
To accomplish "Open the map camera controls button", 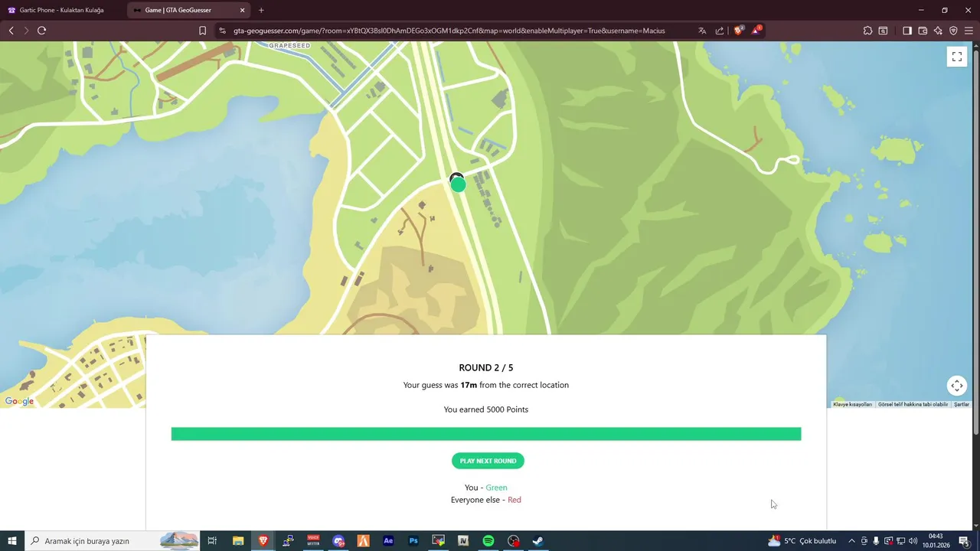I will (x=957, y=386).
